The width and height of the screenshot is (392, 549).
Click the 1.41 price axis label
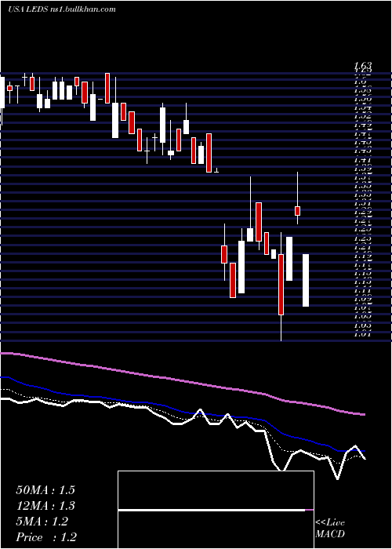(x=362, y=161)
